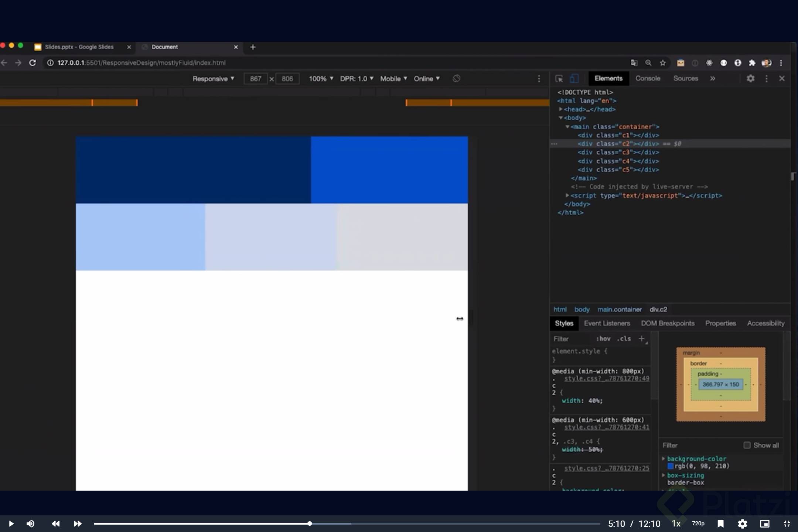This screenshot has height=532, width=798.
Task: Go forward in browser history
Action: [x=18, y=63]
